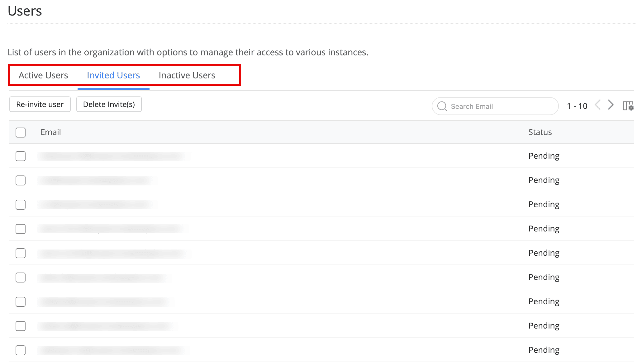Image resolution: width=638 pixels, height=364 pixels.
Task: Click the Email column header
Action: point(51,132)
